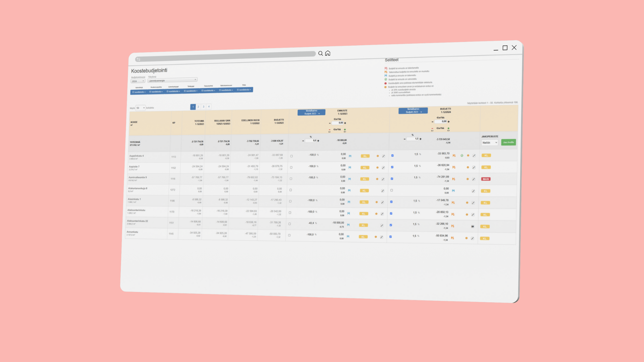
Task: Open Isännöitsijä filter dropdown
Action: (x=139, y=92)
